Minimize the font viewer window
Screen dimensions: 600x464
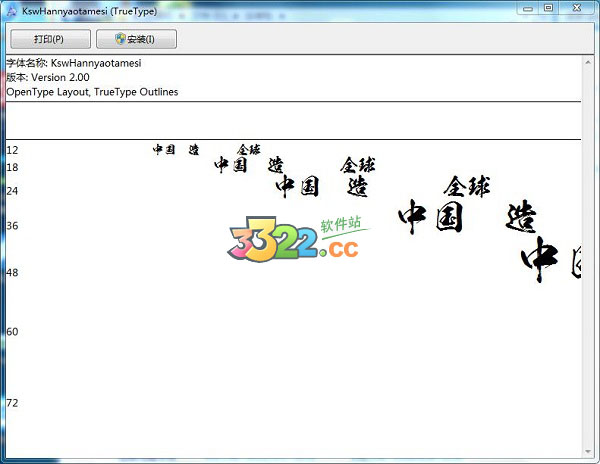tap(528, 8)
